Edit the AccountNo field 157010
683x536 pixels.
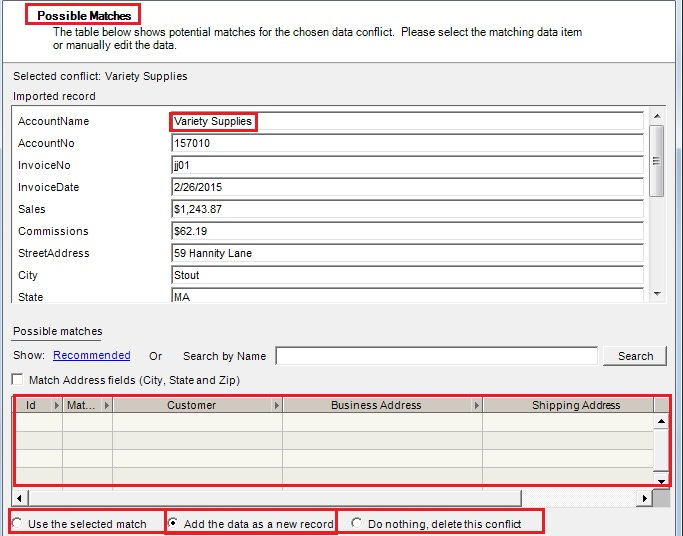click(x=407, y=143)
